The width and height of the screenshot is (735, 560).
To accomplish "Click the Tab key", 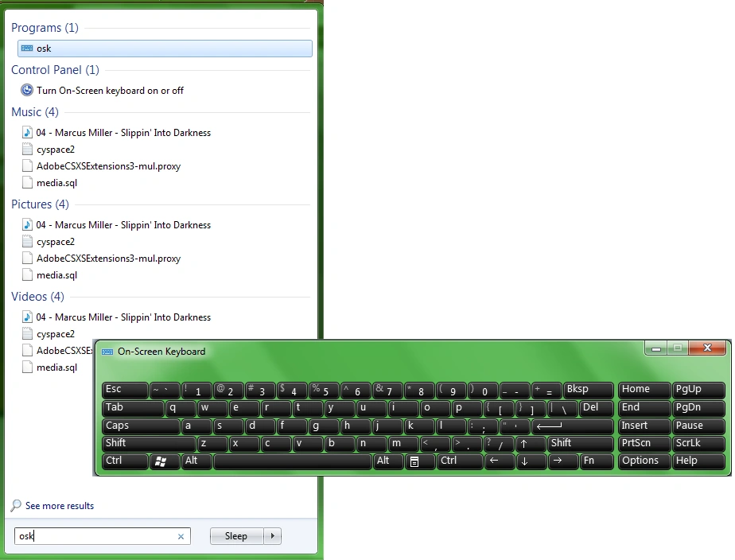I will tap(133, 408).
